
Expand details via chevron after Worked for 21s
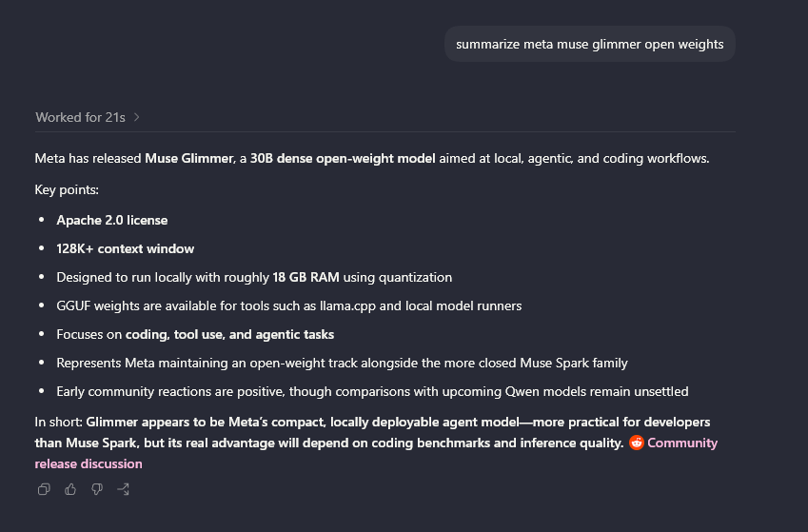click(136, 117)
